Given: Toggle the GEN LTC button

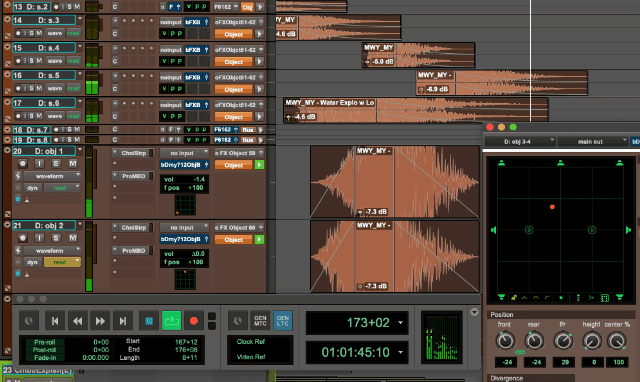Looking at the screenshot, I should pyautogui.click(x=283, y=321).
